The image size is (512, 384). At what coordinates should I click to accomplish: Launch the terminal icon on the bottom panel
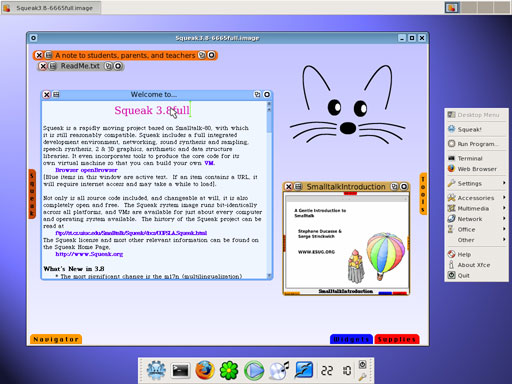180,370
